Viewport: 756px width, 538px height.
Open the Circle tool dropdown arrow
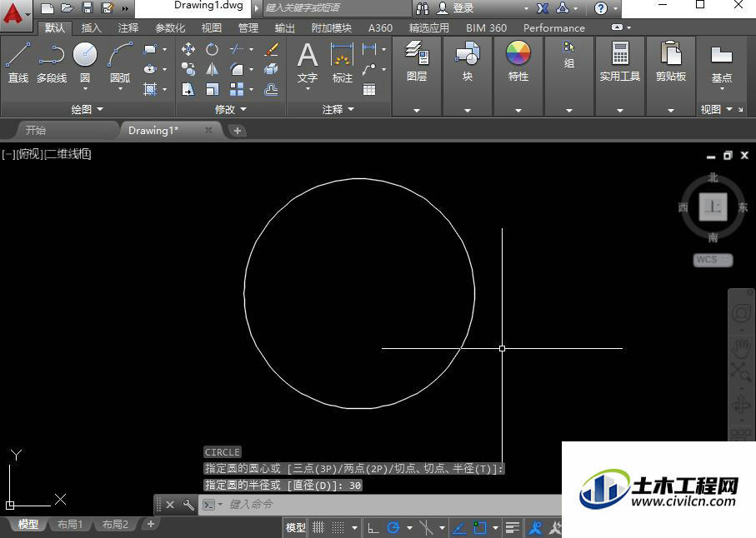click(85, 89)
